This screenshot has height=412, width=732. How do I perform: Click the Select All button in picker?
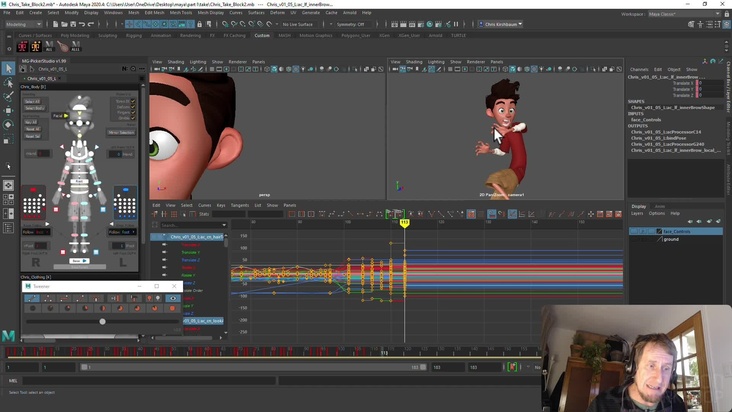coord(32,101)
